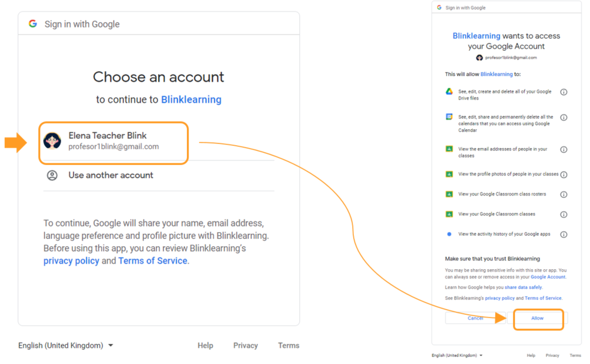
Task: Open info icon for email addresses permission
Action: pyautogui.click(x=564, y=150)
